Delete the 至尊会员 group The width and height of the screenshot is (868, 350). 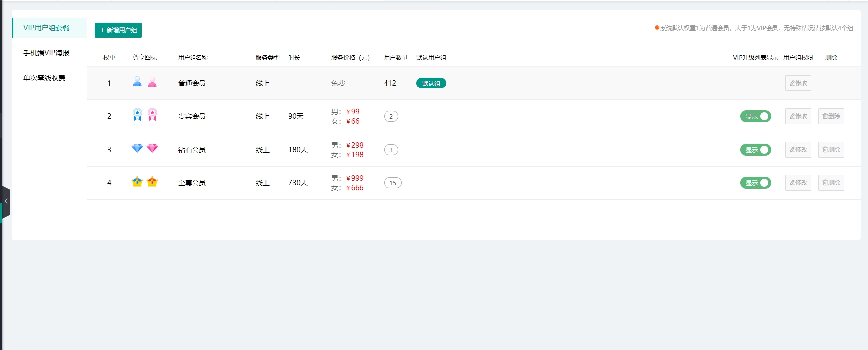click(831, 183)
